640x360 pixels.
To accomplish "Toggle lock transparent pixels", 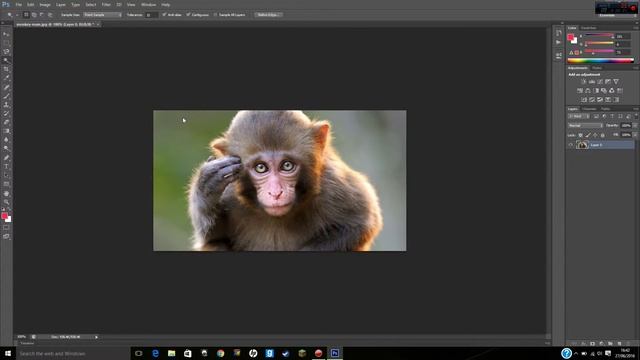I will coord(580,135).
